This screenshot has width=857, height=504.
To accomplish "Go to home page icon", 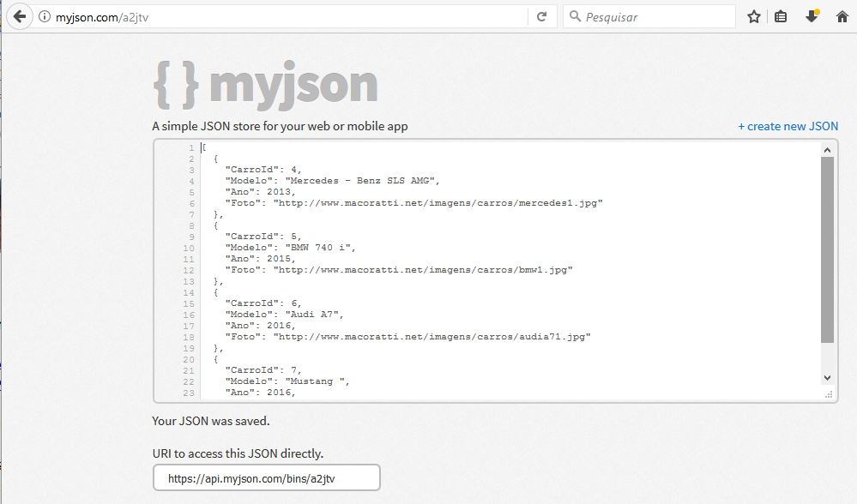I will tap(842, 17).
